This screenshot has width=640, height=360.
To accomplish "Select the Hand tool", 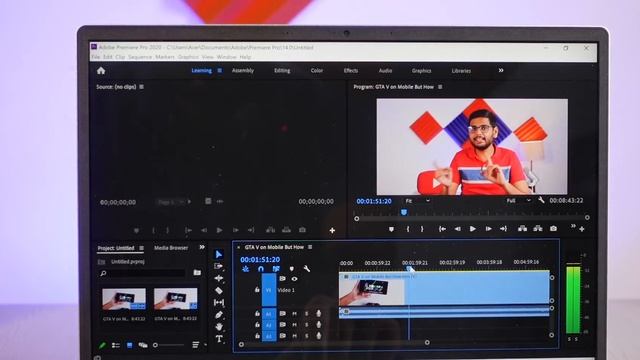I will 219,327.
